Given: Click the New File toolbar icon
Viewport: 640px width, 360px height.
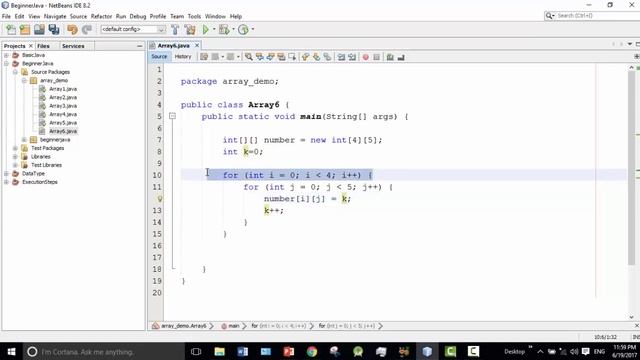Looking at the screenshot, I should [x=11, y=29].
